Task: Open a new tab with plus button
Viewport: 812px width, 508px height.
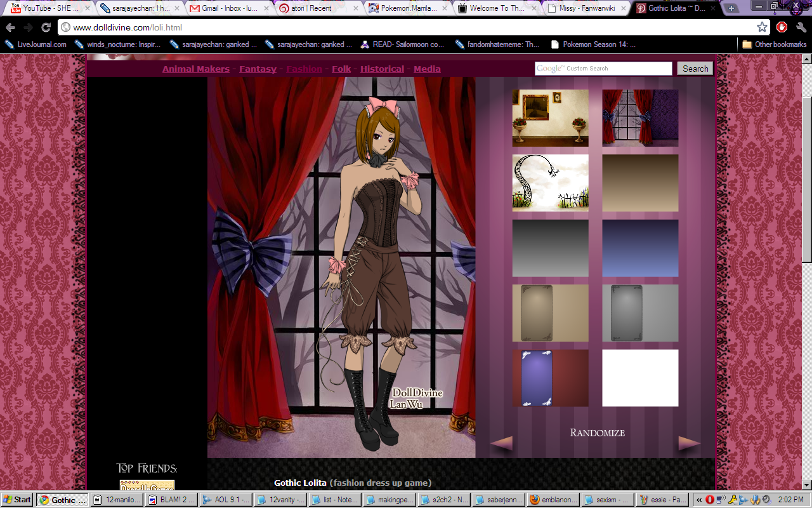Action: tap(731, 8)
